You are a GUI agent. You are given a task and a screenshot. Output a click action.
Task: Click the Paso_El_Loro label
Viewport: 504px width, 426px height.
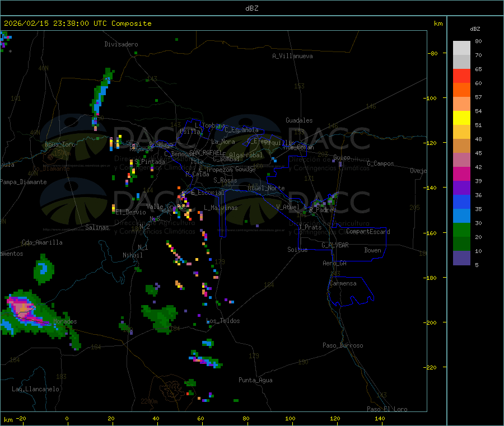pos(387,409)
